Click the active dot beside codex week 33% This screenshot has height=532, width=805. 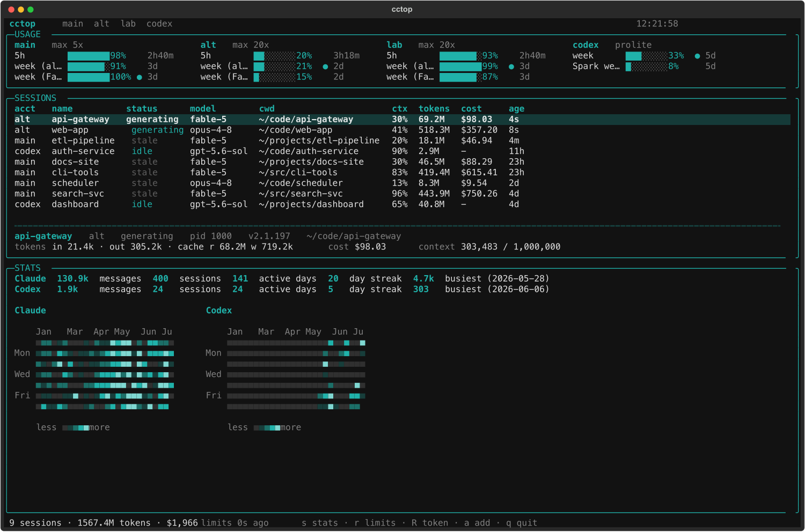point(697,56)
